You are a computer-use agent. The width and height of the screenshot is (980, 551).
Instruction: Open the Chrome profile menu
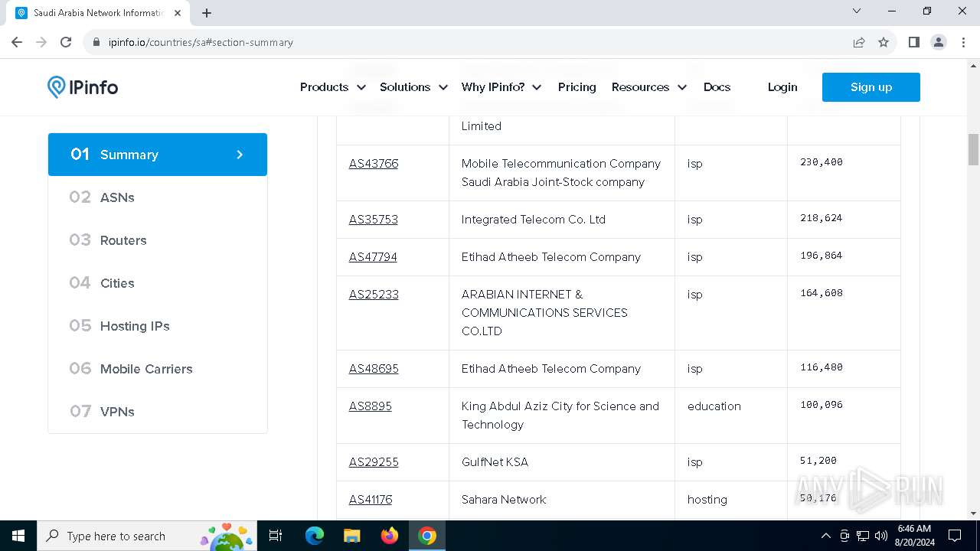[x=939, y=42]
